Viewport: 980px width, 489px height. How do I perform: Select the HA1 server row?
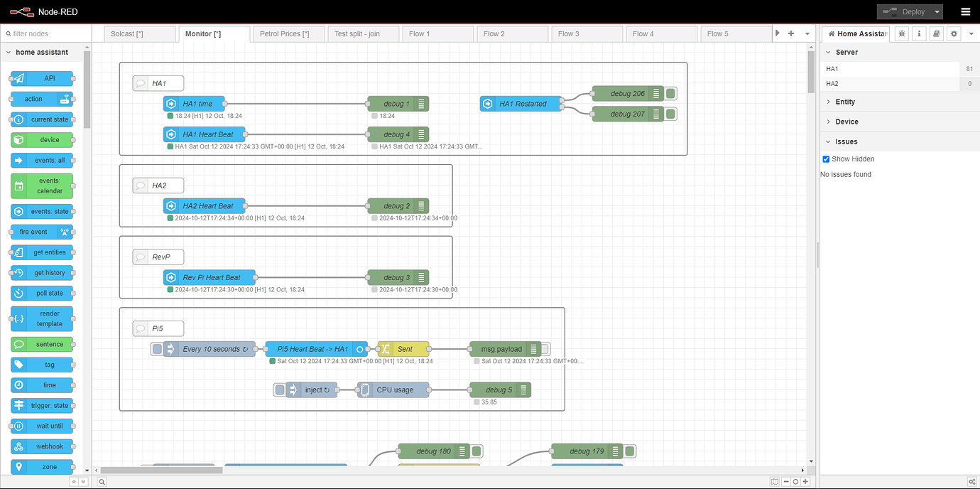[x=900, y=69]
